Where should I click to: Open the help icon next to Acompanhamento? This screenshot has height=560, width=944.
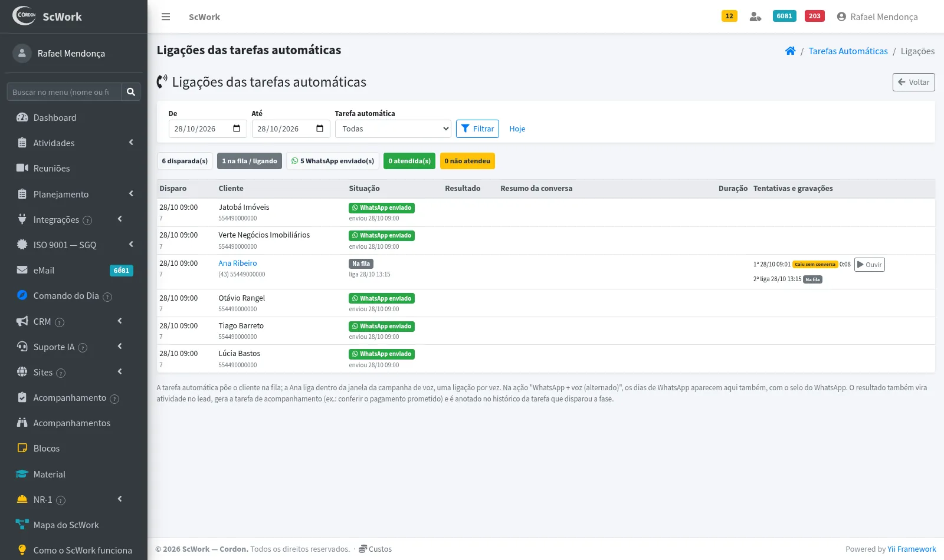pyautogui.click(x=114, y=398)
